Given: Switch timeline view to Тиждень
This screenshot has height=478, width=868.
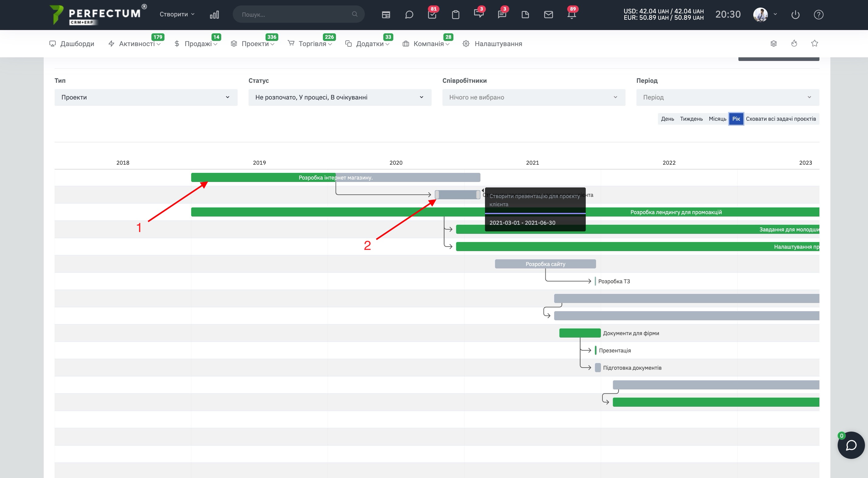Looking at the screenshot, I should [691, 119].
